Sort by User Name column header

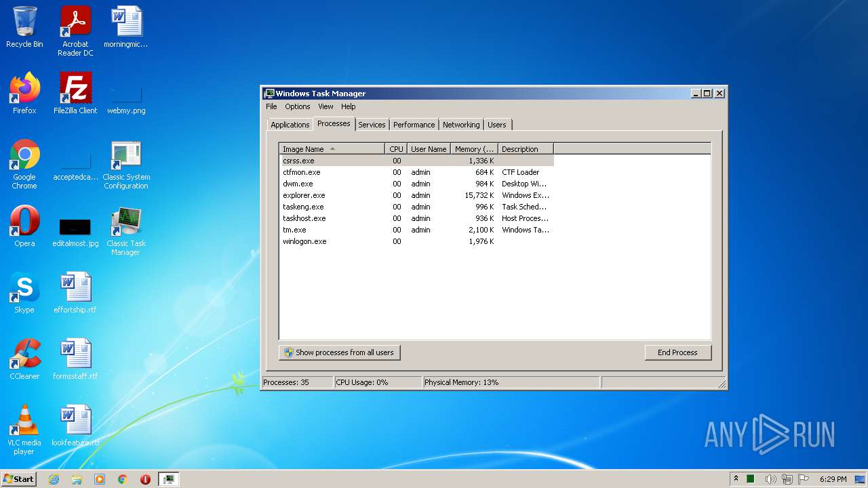[429, 149]
